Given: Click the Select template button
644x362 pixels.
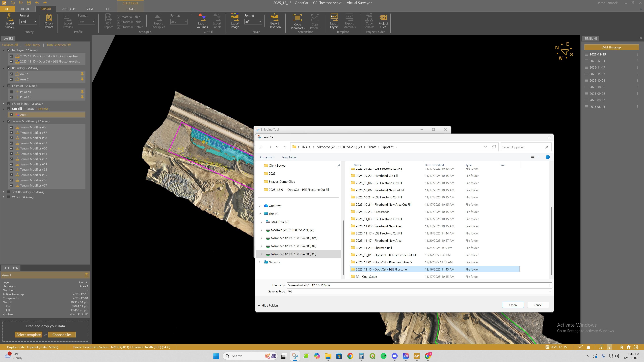Looking at the screenshot, I should pyautogui.click(x=29, y=335).
